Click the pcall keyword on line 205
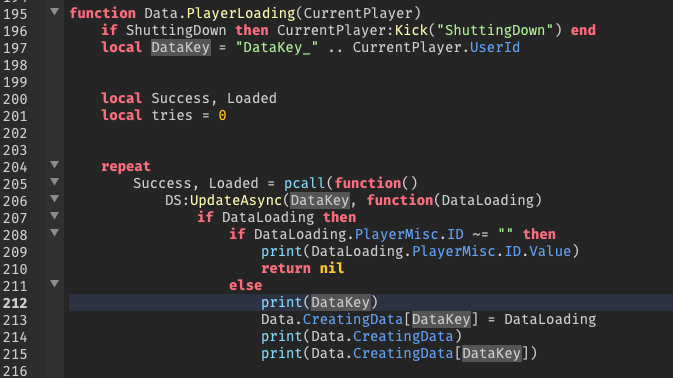This screenshot has height=378, width=673. [304, 184]
